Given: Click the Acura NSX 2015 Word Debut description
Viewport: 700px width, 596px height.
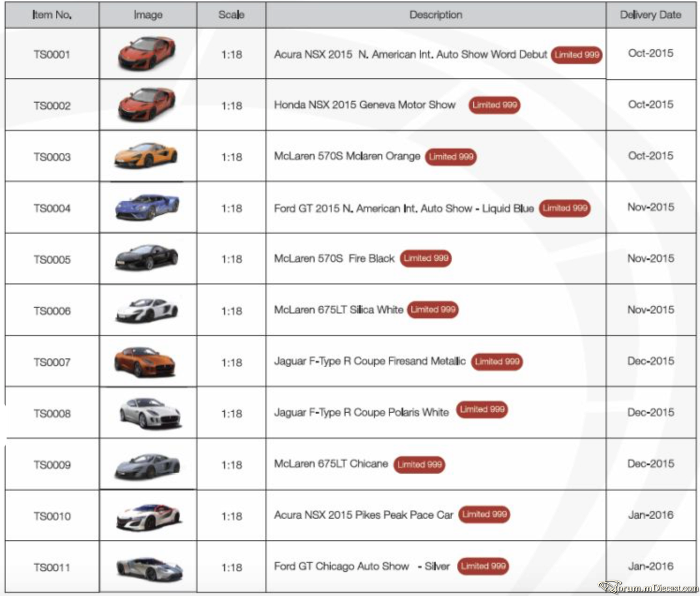Looking at the screenshot, I should pos(410,54).
